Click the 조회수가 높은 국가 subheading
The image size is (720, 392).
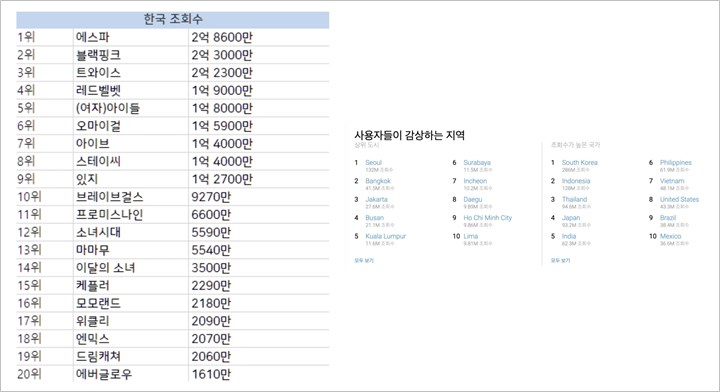[x=575, y=145]
